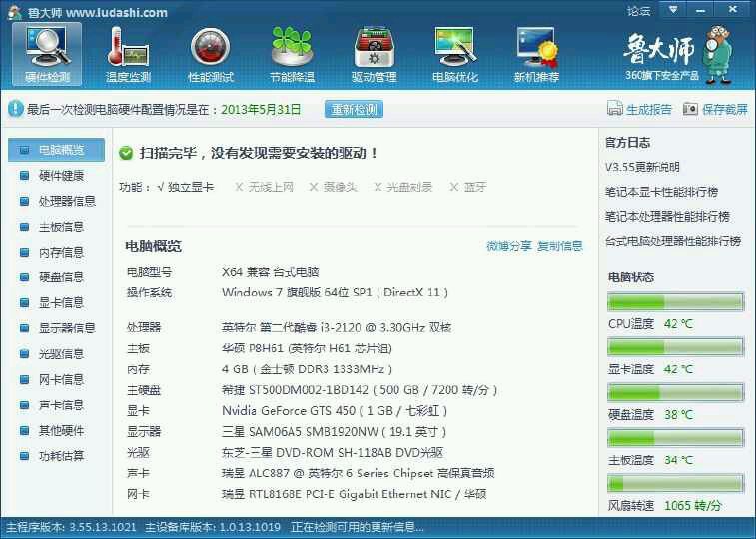Click the 风扇转速 1065 转/分 reading
Viewport: 756px width, 539px height.
point(693,506)
